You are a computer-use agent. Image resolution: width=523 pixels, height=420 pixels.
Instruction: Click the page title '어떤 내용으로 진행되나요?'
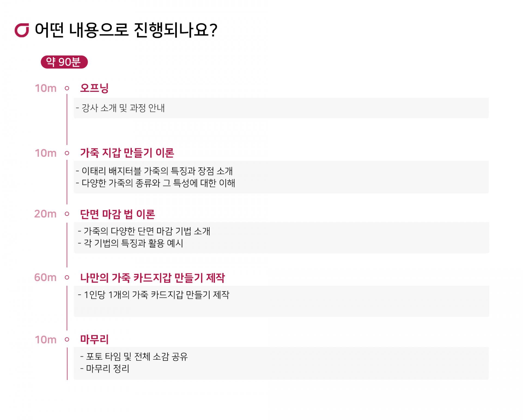pos(126,30)
